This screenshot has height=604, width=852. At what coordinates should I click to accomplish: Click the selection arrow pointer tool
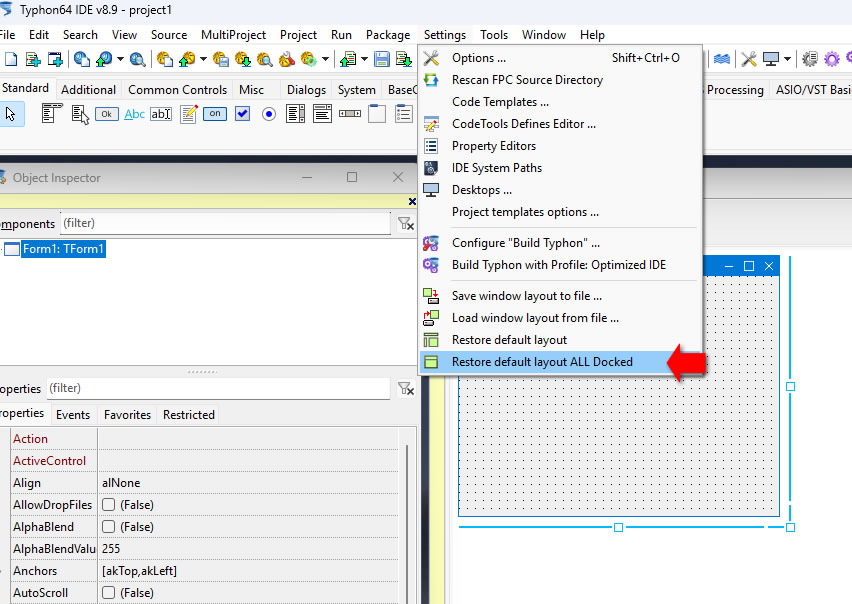coord(11,114)
